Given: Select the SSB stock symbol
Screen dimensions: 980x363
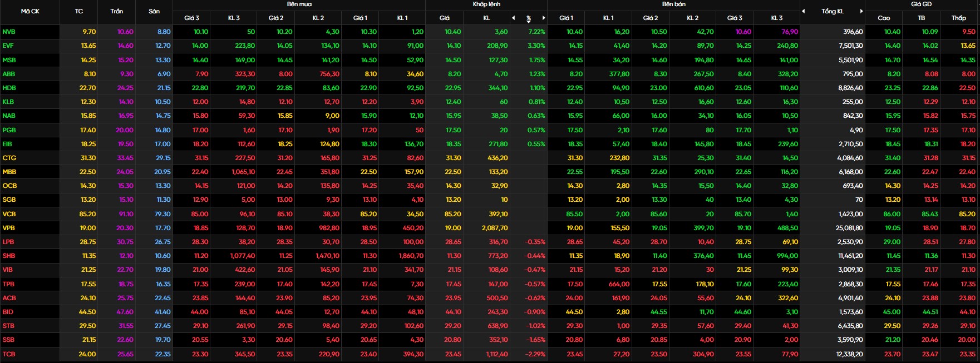Looking at the screenshot, I should (x=8, y=340).
